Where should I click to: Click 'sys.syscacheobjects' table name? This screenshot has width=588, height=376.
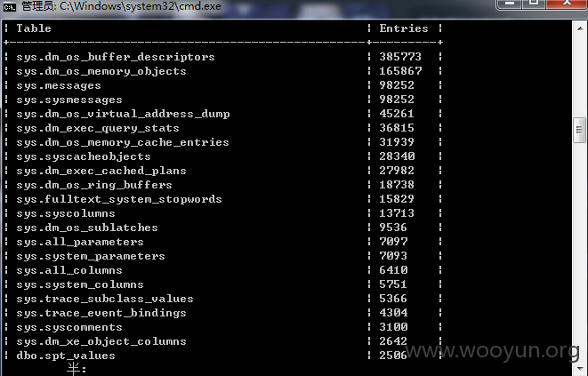tap(84, 156)
